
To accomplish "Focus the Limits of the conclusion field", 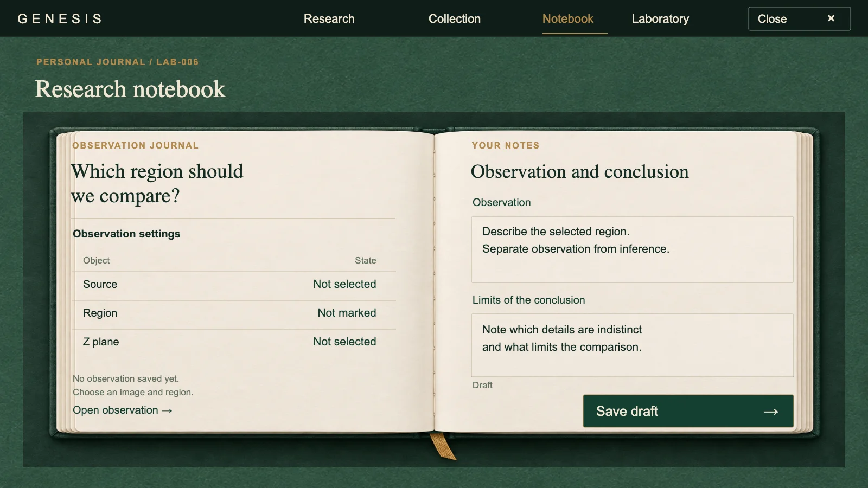I will 632,345.
